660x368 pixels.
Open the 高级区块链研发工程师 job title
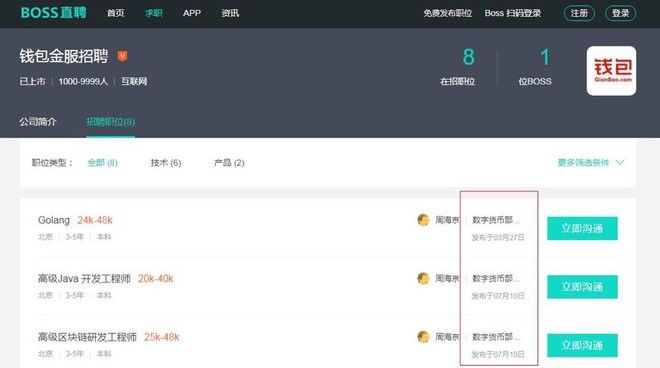[87, 337]
